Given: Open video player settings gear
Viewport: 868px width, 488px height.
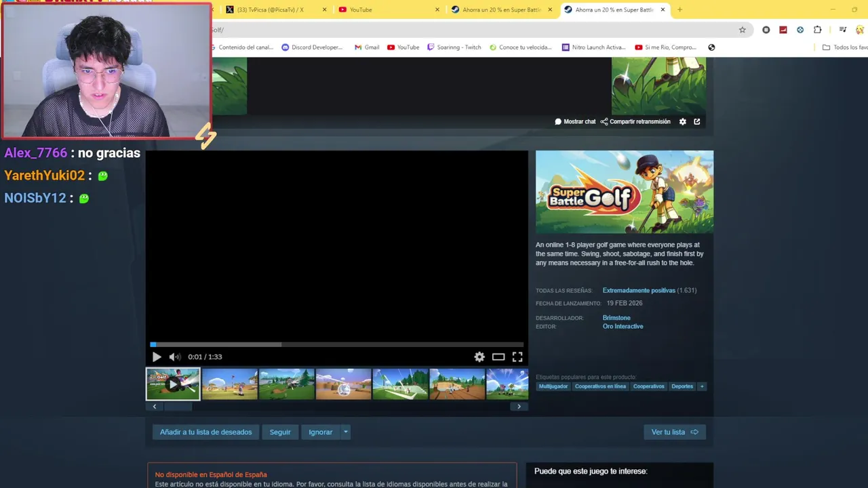Looking at the screenshot, I should click(x=479, y=357).
